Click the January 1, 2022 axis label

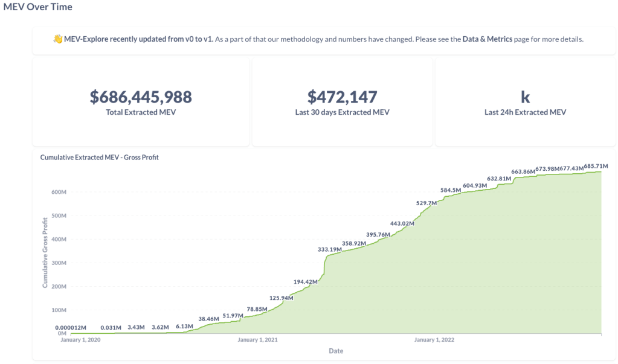click(x=434, y=340)
